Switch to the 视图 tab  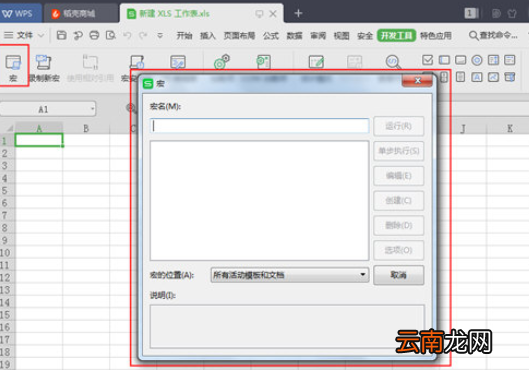coord(341,35)
